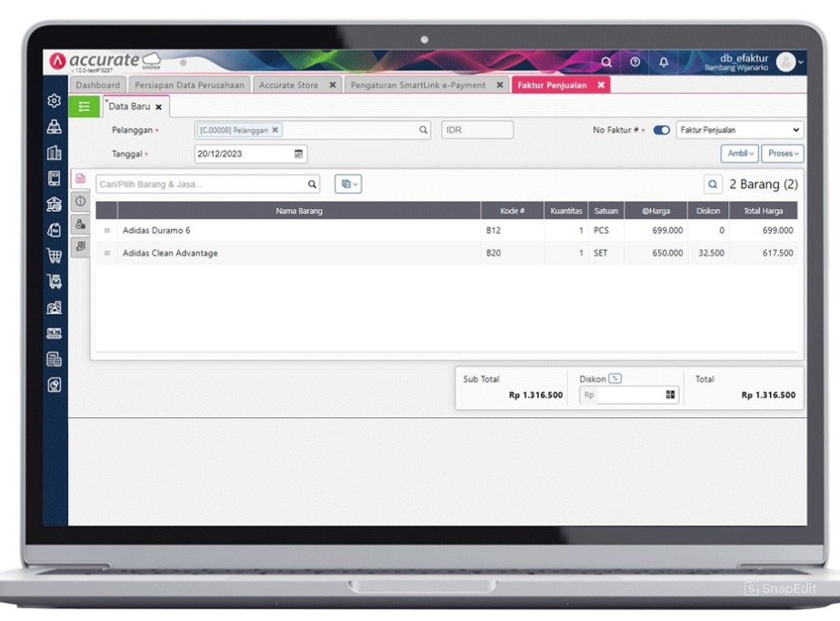Screen dimensions: 840x621
Task: Click the Kuantitas column header
Action: [x=566, y=211]
